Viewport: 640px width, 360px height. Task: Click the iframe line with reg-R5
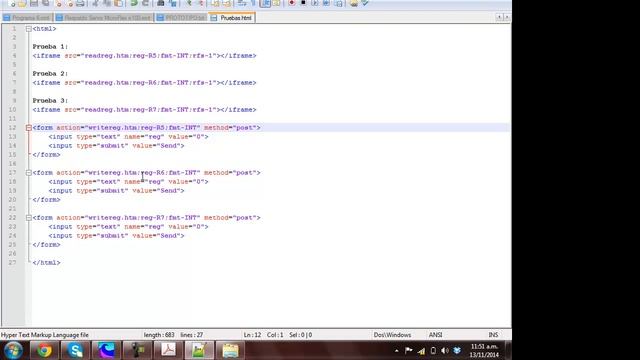(144, 56)
